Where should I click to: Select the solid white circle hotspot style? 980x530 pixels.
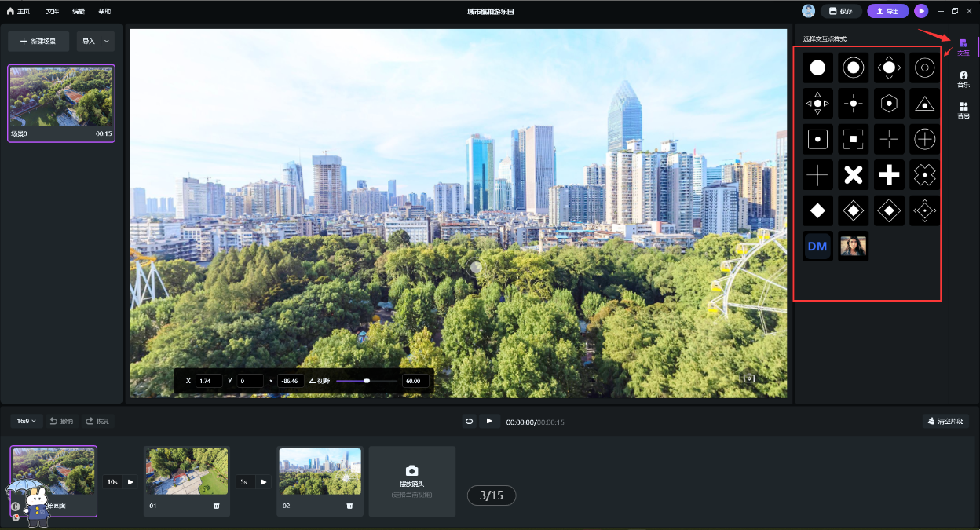coord(817,68)
